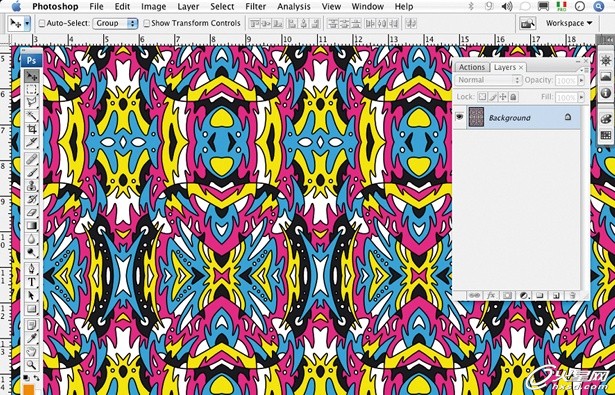
Task: Select the Dodge tool
Action: pyautogui.click(x=31, y=252)
